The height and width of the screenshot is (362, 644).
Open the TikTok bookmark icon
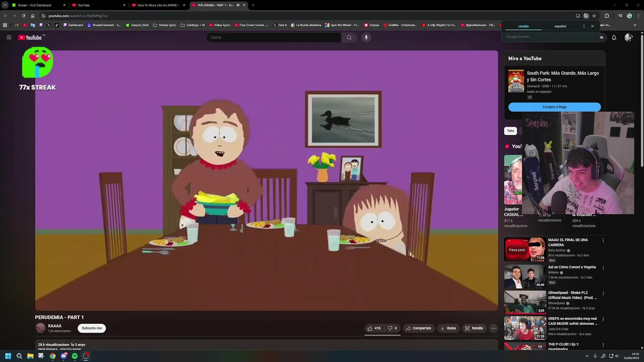click(x=56, y=25)
